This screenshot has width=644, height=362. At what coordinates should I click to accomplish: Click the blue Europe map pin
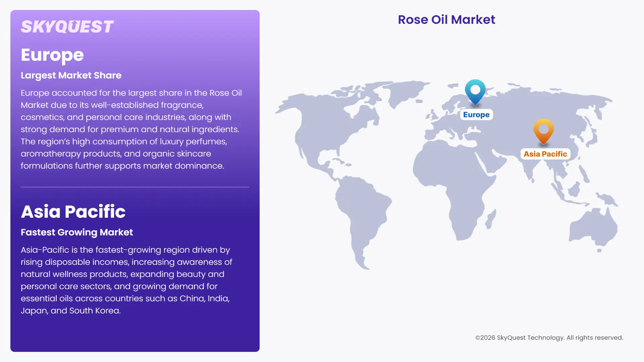click(475, 93)
